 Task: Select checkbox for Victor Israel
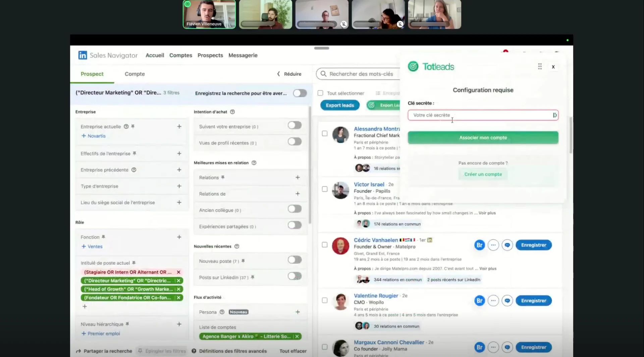325,189
